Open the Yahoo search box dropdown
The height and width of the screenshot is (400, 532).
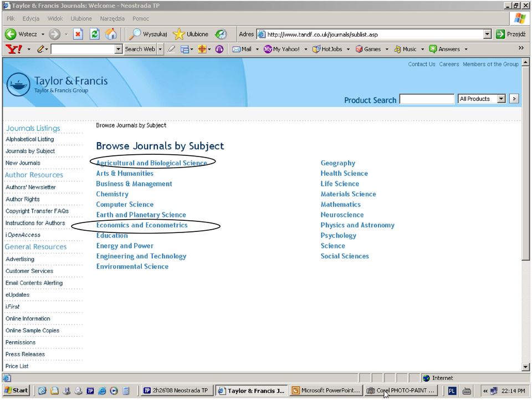coord(118,49)
